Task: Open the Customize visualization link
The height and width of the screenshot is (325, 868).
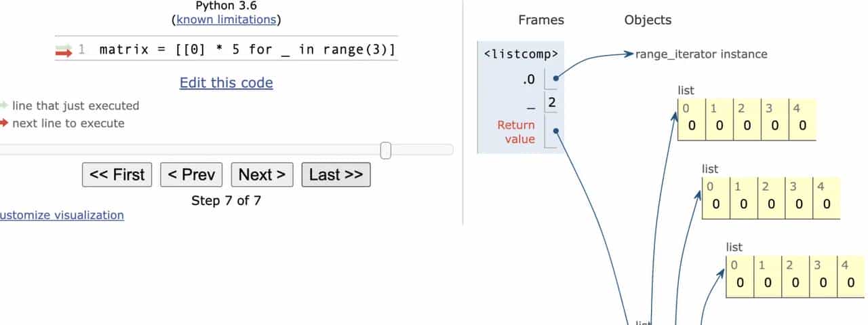Action: [x=62, y=215]
